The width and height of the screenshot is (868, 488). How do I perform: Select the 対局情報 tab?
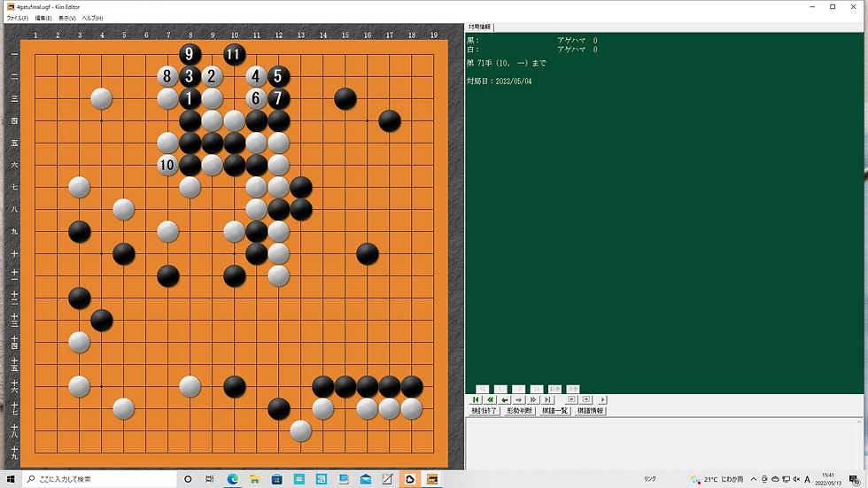tap(479, 27)
